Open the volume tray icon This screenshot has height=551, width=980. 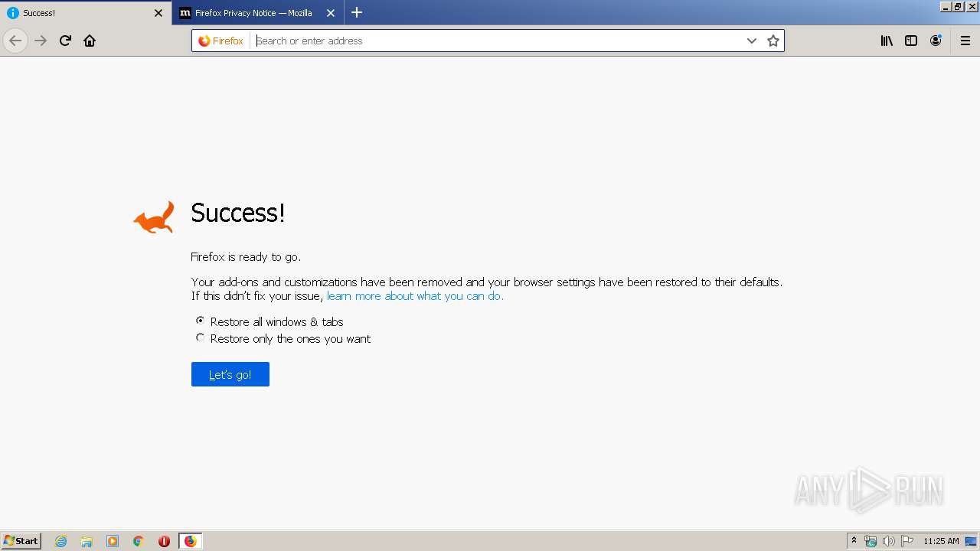pos(889,541)
